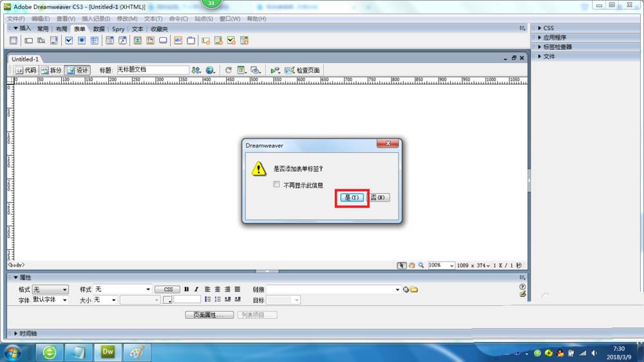This screenshot has width=644, height=362.
Task: Click the Preview in browser globe icon
Action: (x=210, y=70)
